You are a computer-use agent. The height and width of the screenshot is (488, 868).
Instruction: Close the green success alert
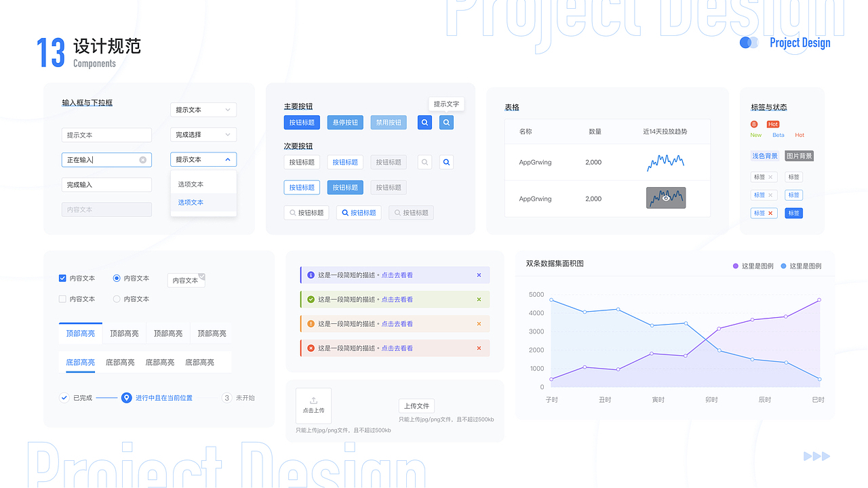(x=479, y=300)
